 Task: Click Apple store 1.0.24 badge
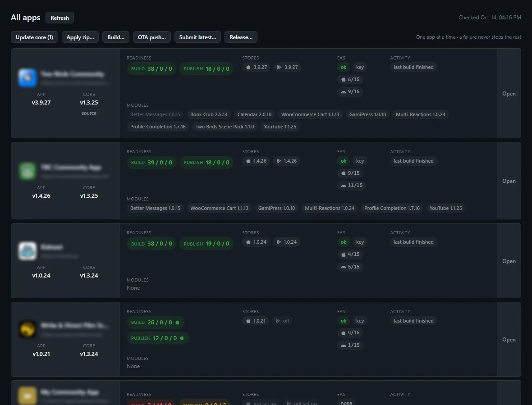tap(256, 242)
